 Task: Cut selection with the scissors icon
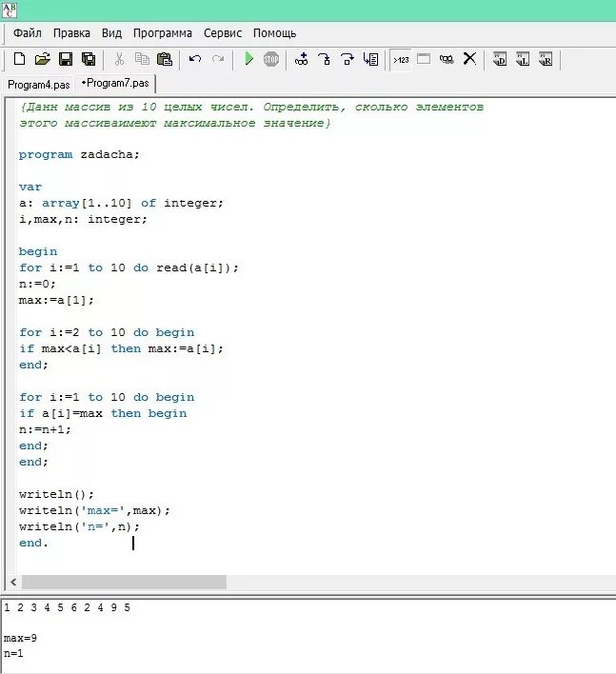tap(119, 59)
